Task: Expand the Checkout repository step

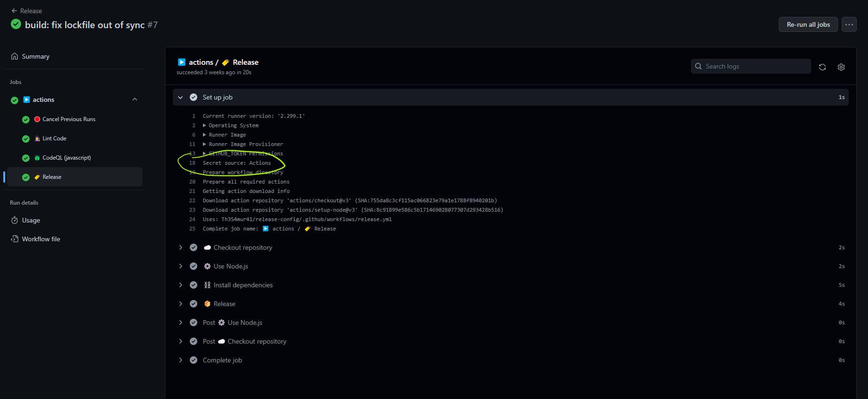Action: [x=180, y=247]
